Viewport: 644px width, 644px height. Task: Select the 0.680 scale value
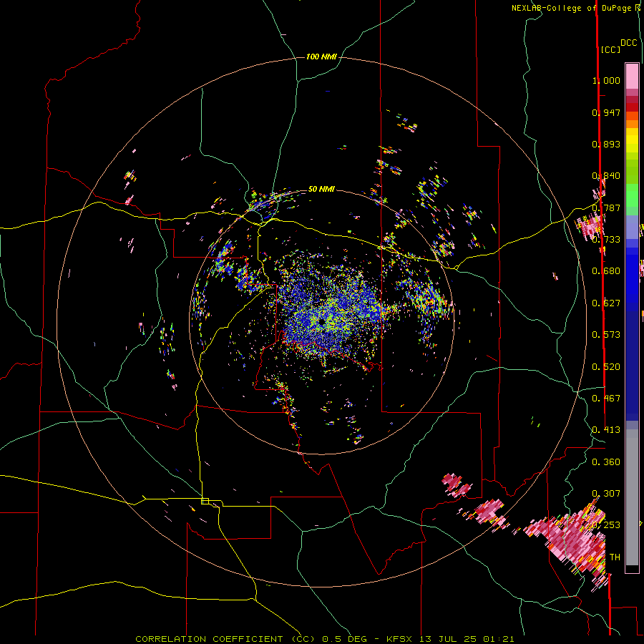606,271
